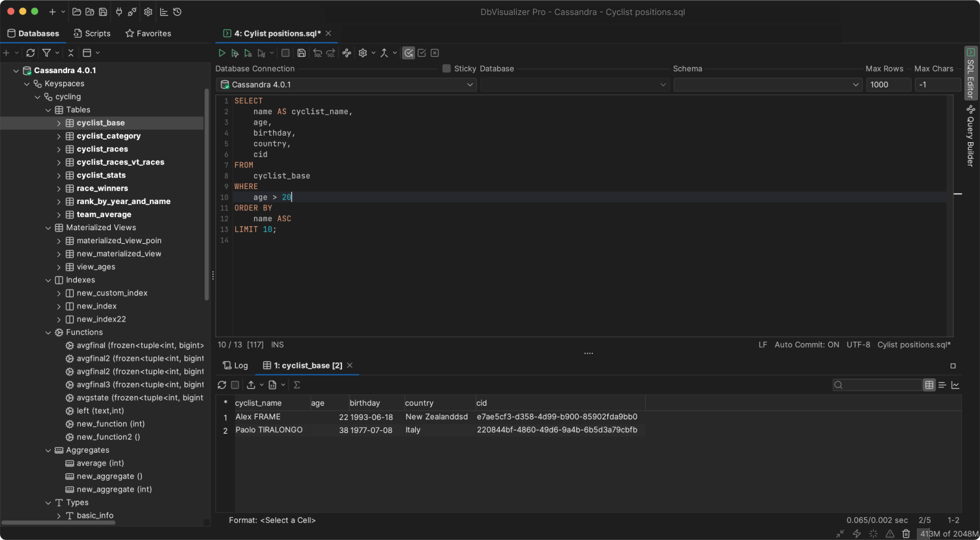Click the Max Rows input field
This screenshot has height=540, width=980.
(888, 85)
